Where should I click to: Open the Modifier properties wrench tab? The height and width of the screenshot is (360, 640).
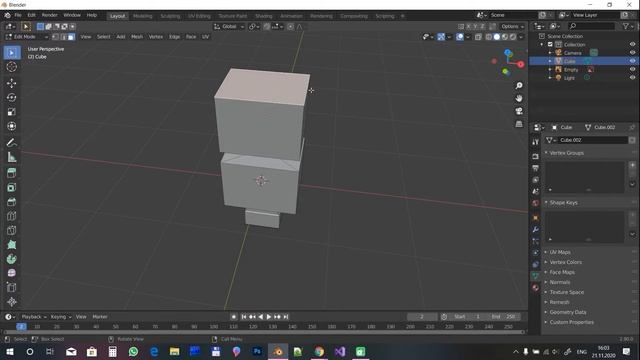pos(536,229)
